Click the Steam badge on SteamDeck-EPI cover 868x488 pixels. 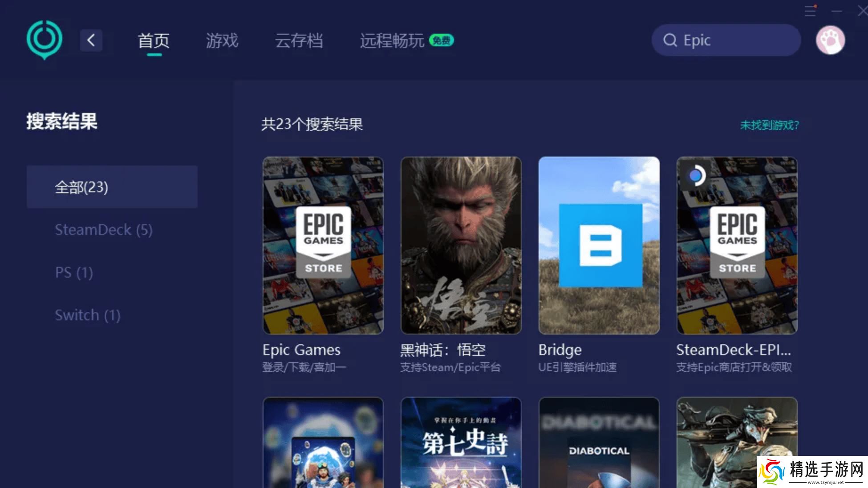[695, 176]
